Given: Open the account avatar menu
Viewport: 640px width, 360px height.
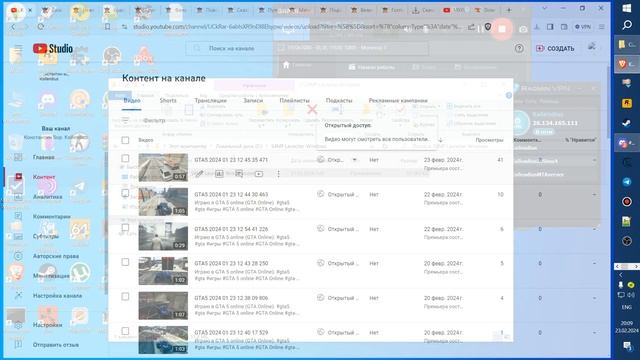Looking at the screenshot, I should [591, 47].
